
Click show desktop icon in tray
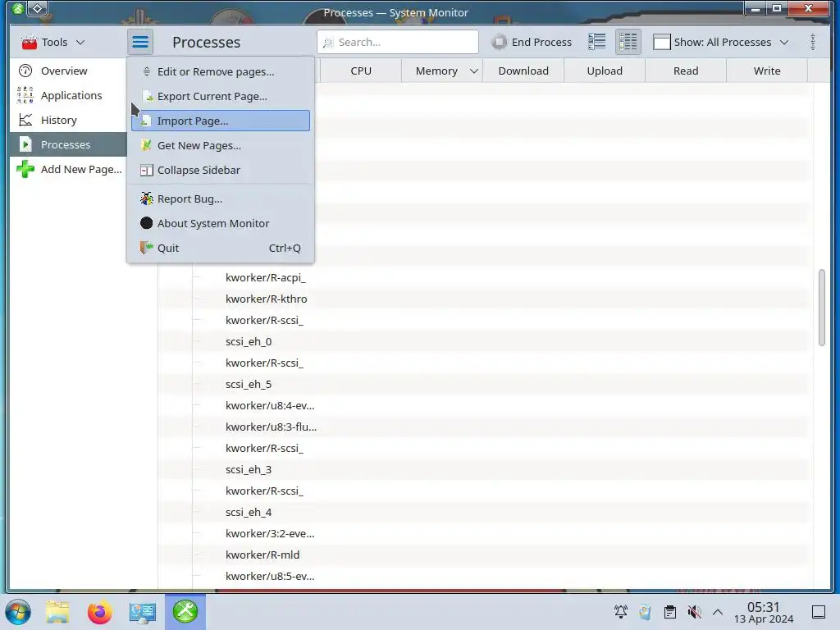point(819,612)
